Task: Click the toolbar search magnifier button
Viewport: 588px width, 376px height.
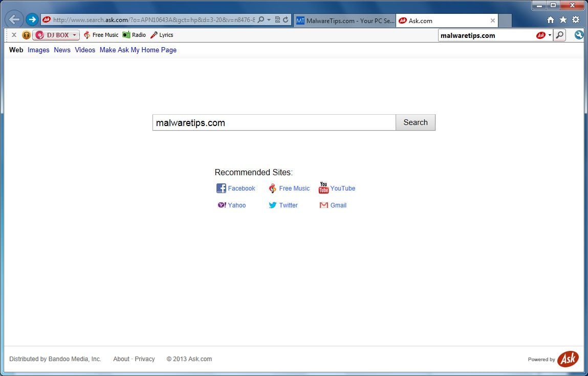Action: click(559, 36)
